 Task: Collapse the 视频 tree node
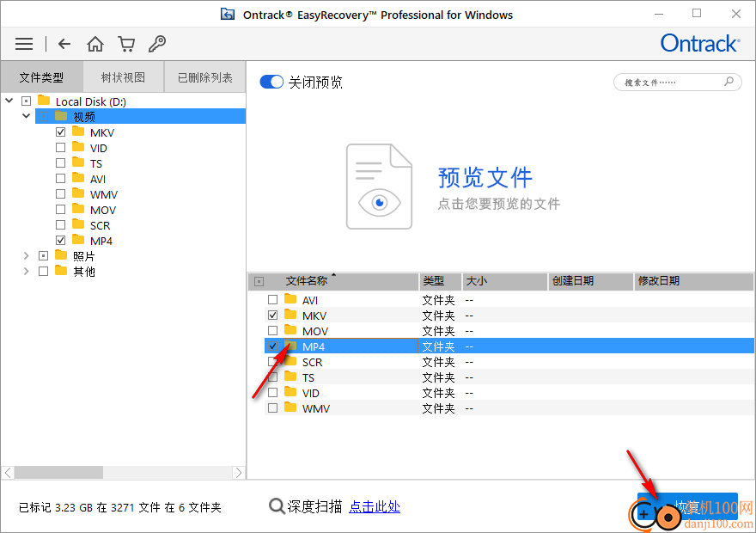(27, 116)
